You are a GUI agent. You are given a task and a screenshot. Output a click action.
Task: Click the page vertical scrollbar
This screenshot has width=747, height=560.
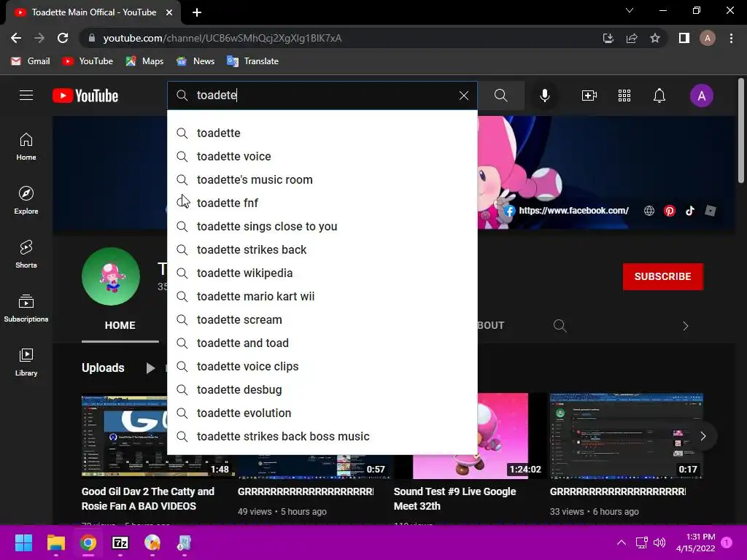(x=741, y=131)
